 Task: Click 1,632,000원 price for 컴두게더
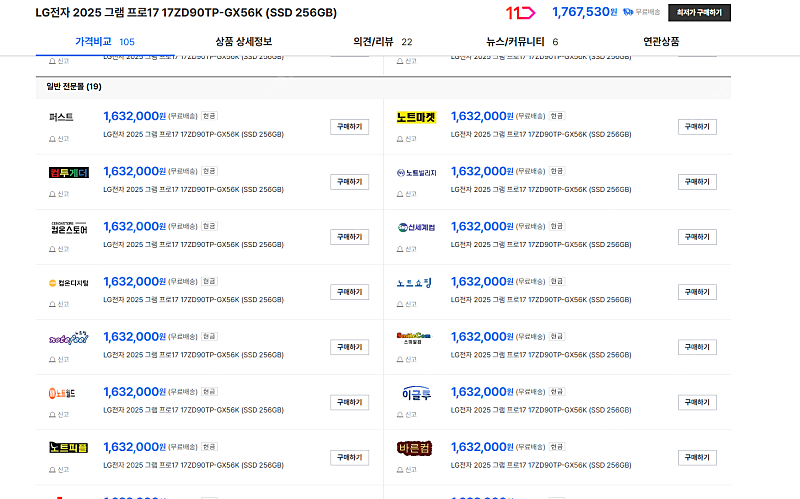pos(134,171)
